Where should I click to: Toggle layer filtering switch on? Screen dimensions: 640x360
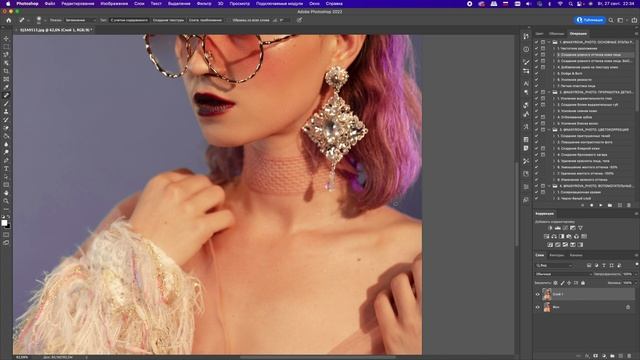[636, 265]
